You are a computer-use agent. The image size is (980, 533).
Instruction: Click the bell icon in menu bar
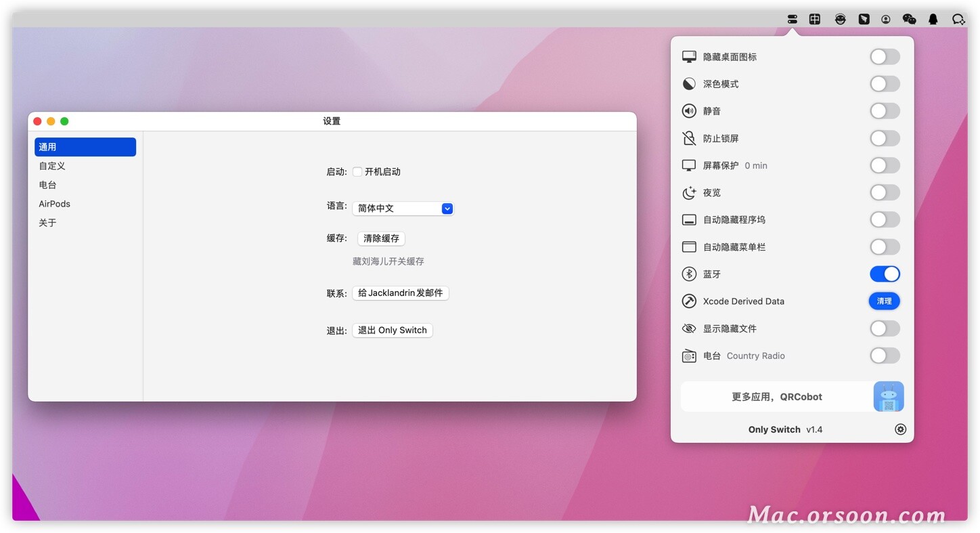coord(933,19)
